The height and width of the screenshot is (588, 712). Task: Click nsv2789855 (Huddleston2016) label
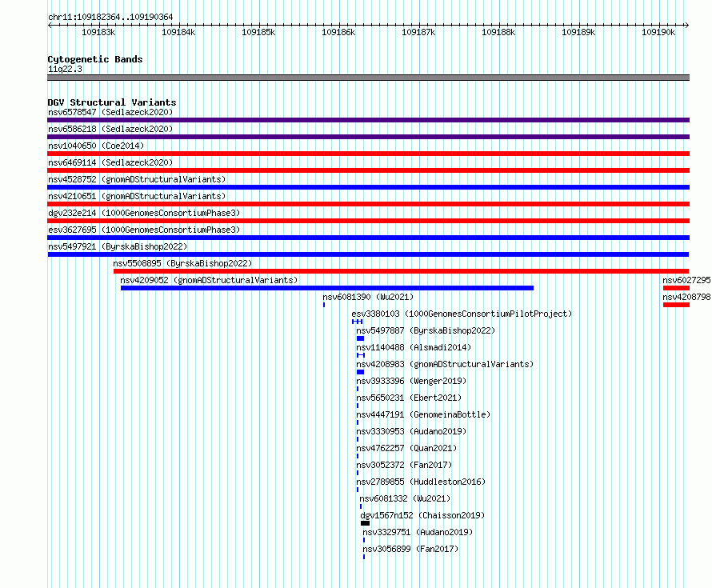[421, 482]
